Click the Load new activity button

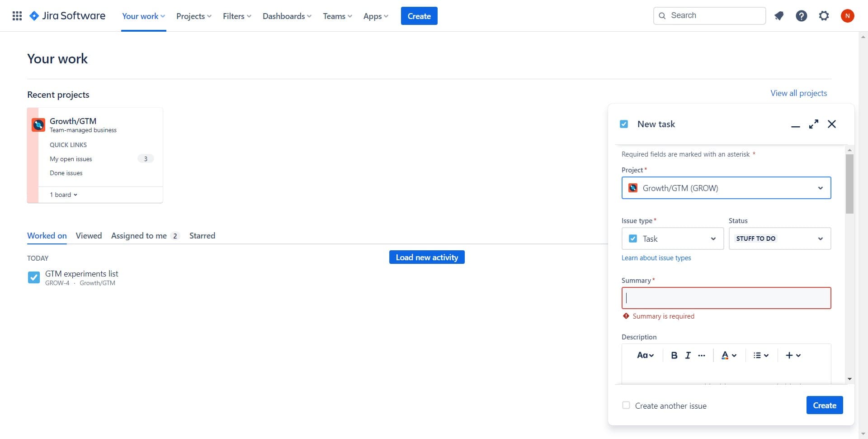(x=426, y=257)
